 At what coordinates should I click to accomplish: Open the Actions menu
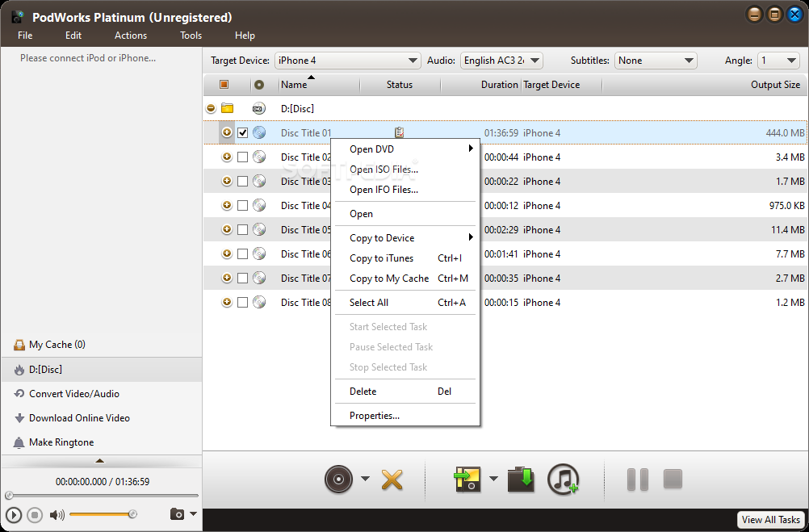click(131, 36)
